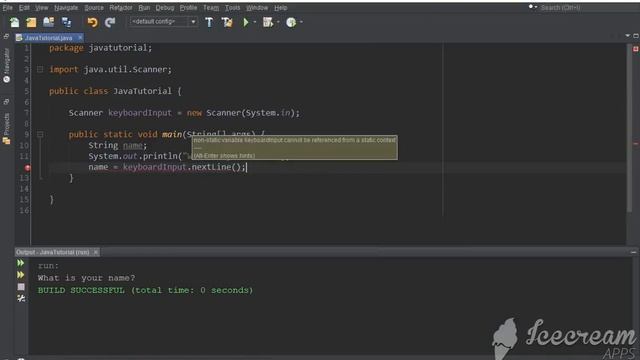Image resolution: width=640 pixels, height=360 pixels.
Task: Open the View menu
Action: coord(41,8)
